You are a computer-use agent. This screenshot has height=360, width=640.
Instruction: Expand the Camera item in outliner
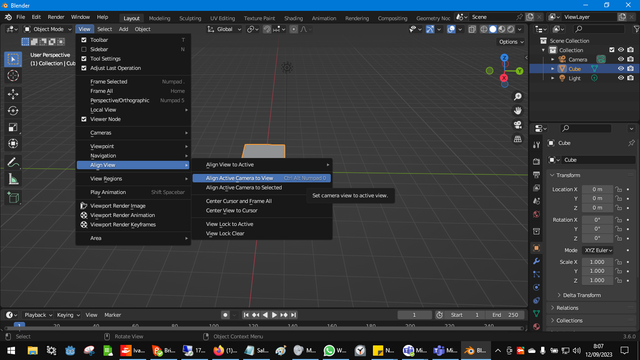(553, 60)
